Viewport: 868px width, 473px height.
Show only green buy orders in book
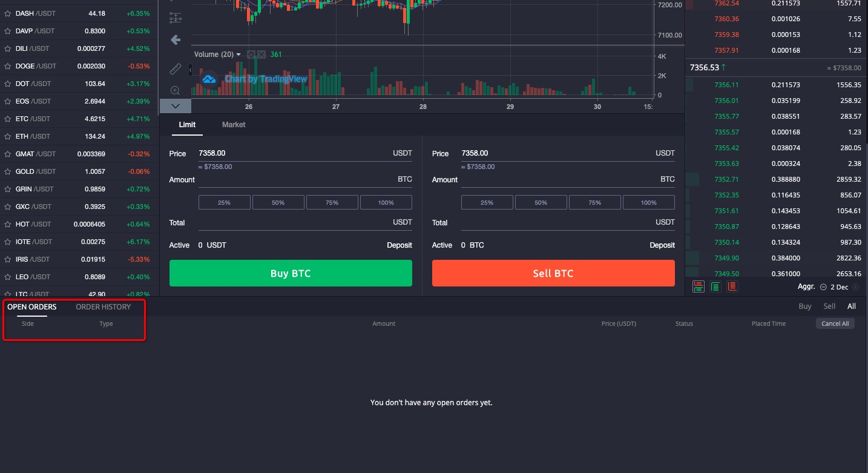click(715, 286)
